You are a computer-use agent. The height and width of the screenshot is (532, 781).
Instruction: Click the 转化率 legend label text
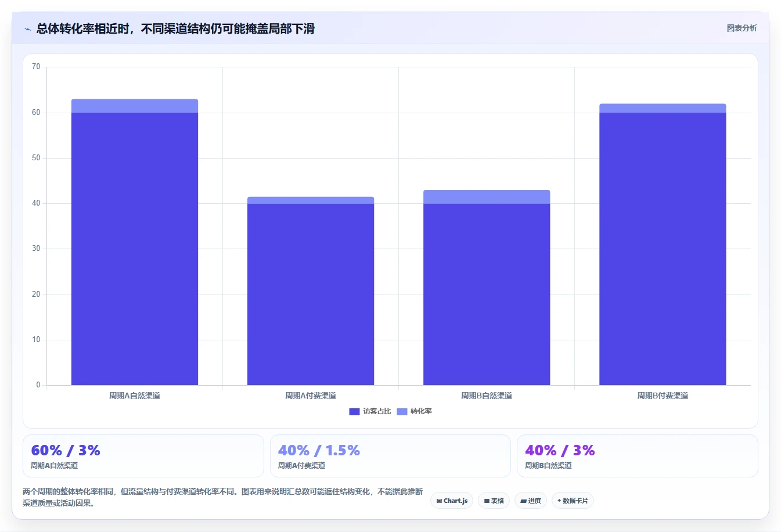[x=421, y=411]
